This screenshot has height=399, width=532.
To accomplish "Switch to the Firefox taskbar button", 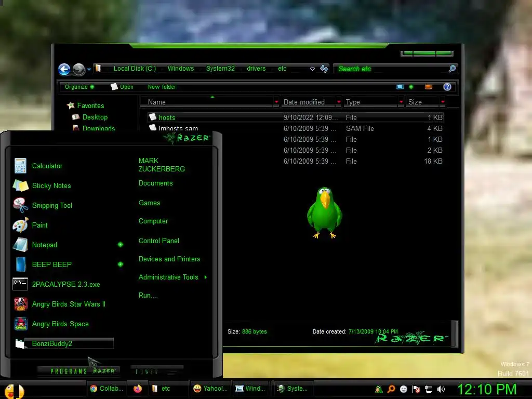I will click(x=137, y=389).
